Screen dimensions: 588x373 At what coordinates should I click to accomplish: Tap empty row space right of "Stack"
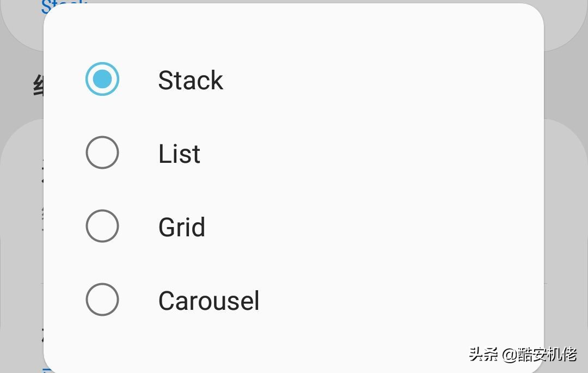[x=381, y=80]
